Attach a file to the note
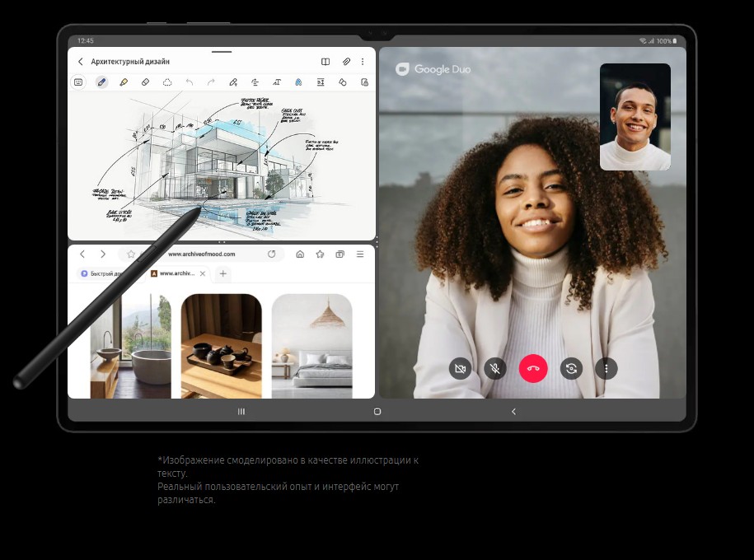 346,61
